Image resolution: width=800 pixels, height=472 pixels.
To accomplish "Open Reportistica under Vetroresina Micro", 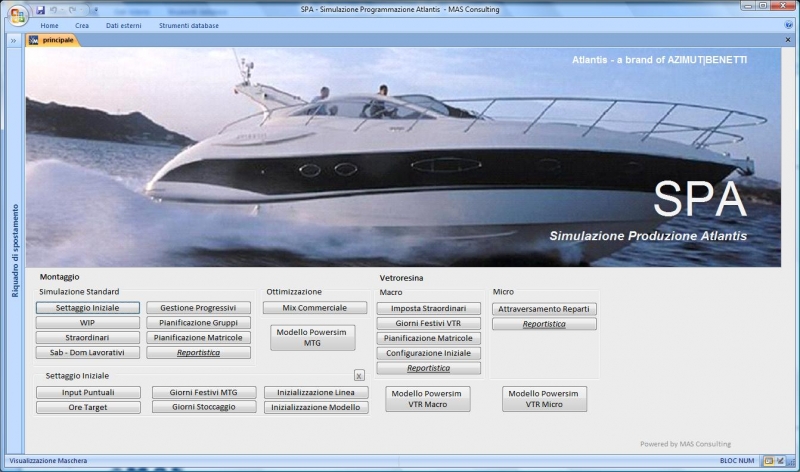I will point(544,324).
